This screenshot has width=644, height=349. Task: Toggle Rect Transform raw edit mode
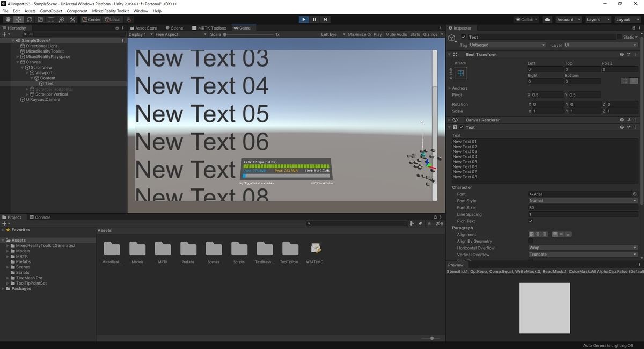coord(633,81)
